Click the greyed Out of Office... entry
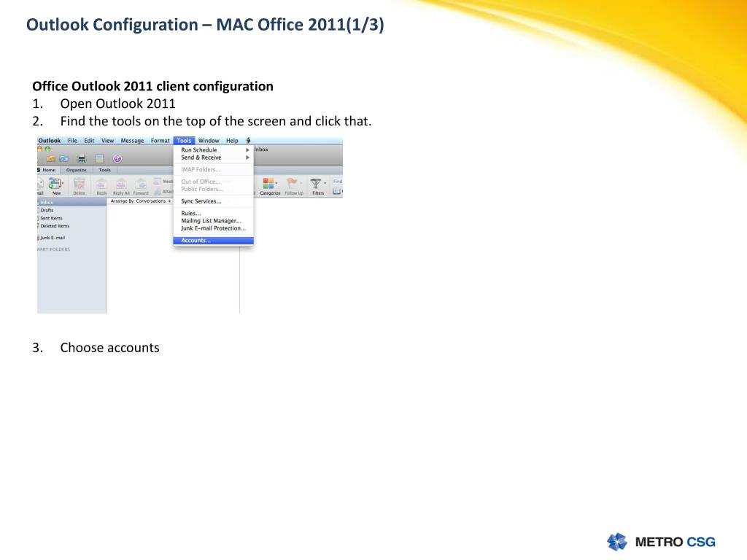Viewport: 747px width, 560px height. point(214,182)
